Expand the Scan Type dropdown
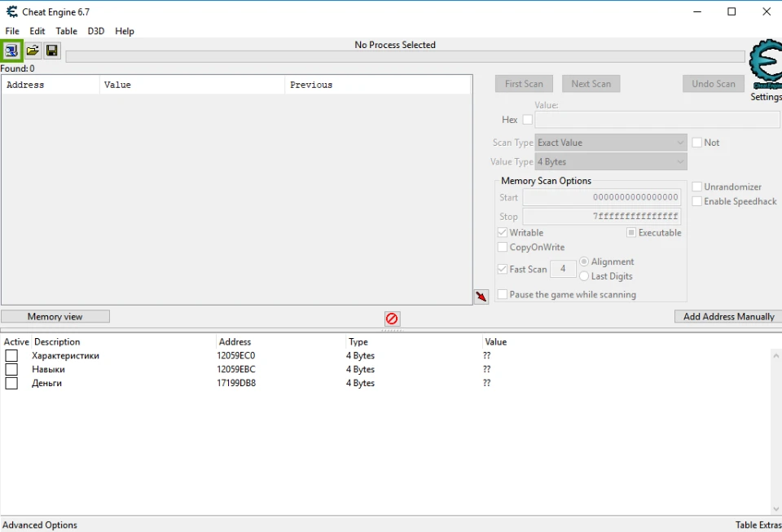The image size is (782, 532). (610, 143)
